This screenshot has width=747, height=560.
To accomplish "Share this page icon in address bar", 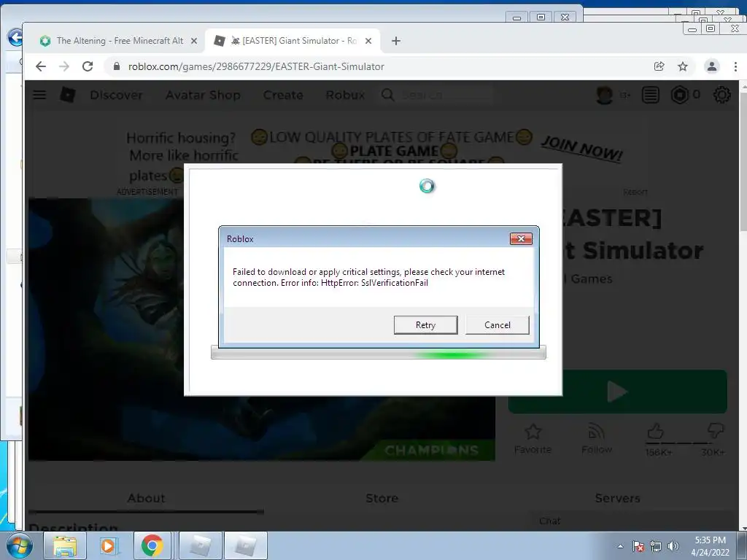I will click(659, 66).
